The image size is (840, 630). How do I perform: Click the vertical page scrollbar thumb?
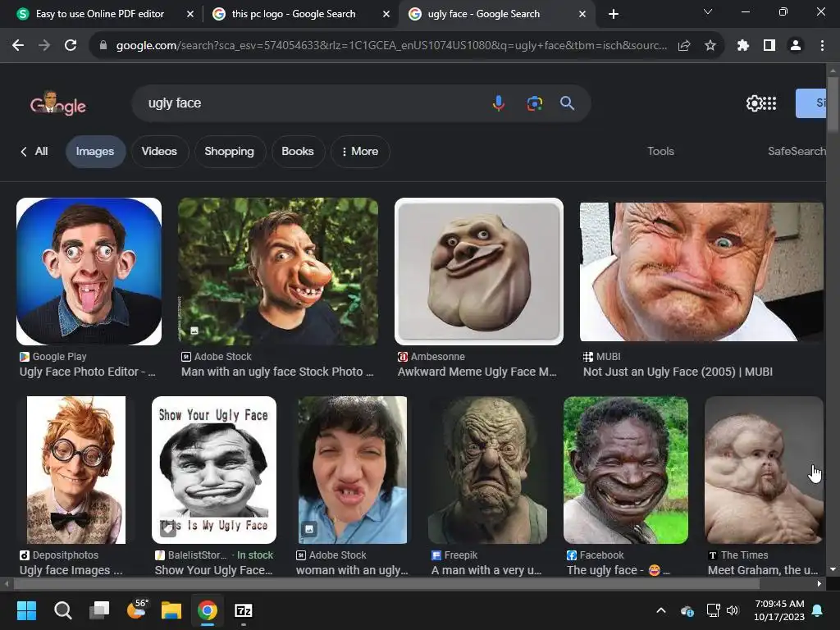(x=833, y=104)
